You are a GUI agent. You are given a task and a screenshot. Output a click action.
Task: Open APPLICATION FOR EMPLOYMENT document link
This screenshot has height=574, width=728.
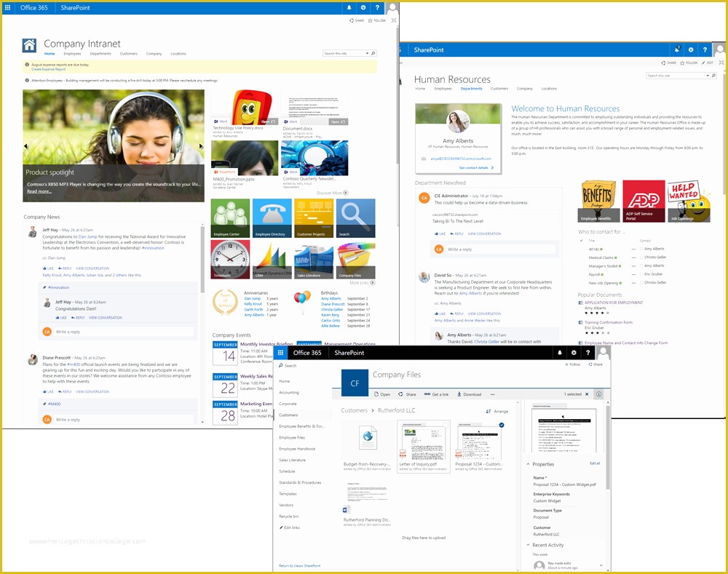[613, 303]
